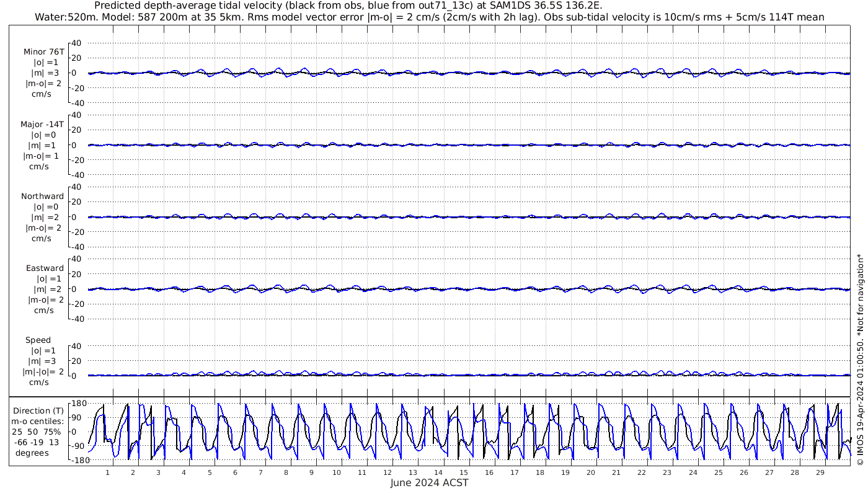Click day 8 on the date axis
Screen dimensions: 868x496
point(286,472)
